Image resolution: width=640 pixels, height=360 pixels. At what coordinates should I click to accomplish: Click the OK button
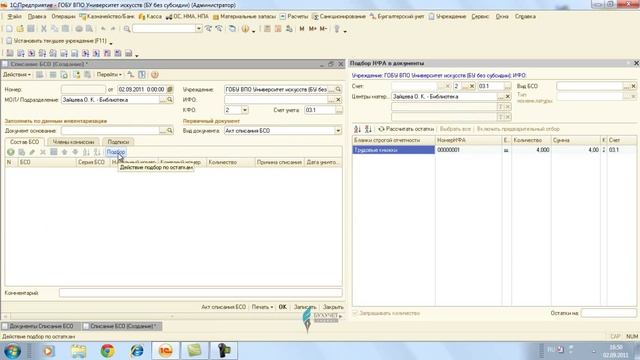(282, 307)
